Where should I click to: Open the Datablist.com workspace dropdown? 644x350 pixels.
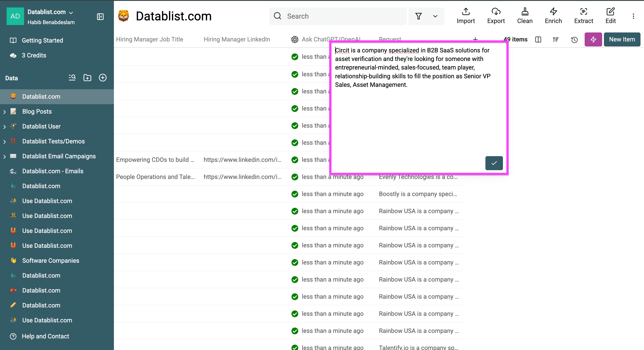[x=71, y=12]
